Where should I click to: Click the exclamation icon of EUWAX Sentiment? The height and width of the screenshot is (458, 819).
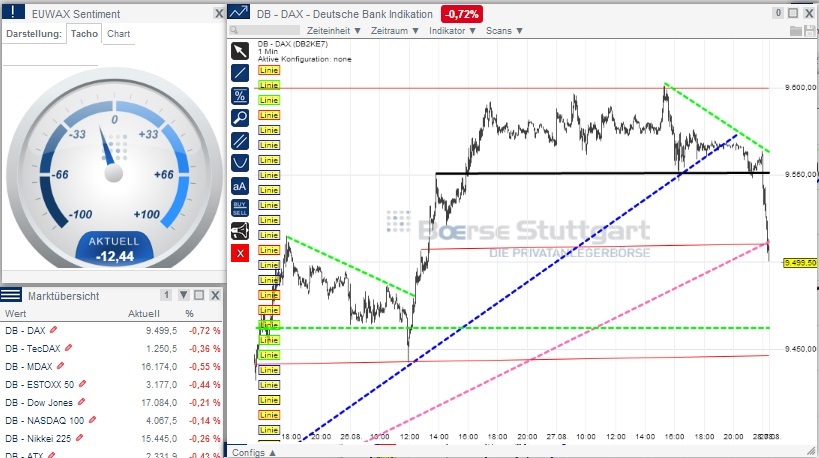click(x=13, y=12)
